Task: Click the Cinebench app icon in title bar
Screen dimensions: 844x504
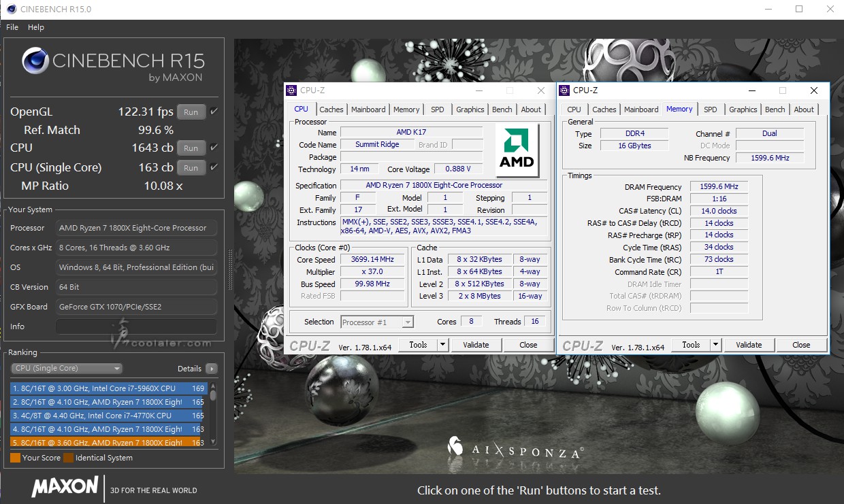Action: coord(10,10)
